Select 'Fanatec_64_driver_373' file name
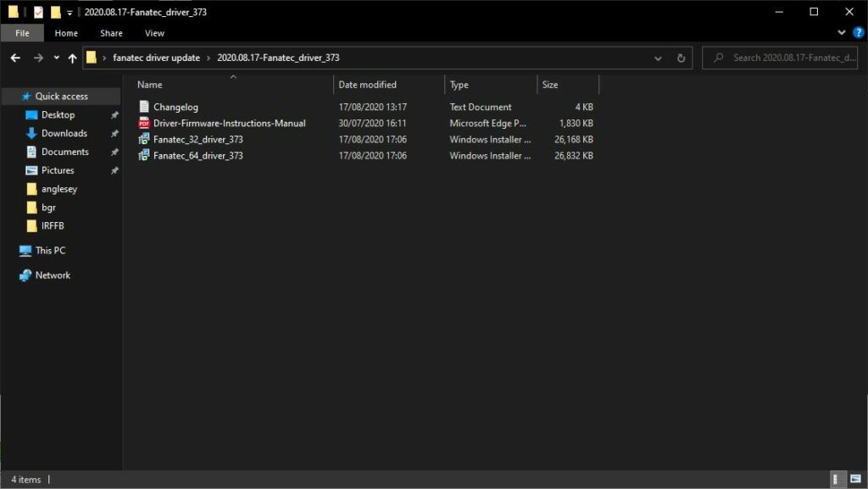 tap(198, 155)
